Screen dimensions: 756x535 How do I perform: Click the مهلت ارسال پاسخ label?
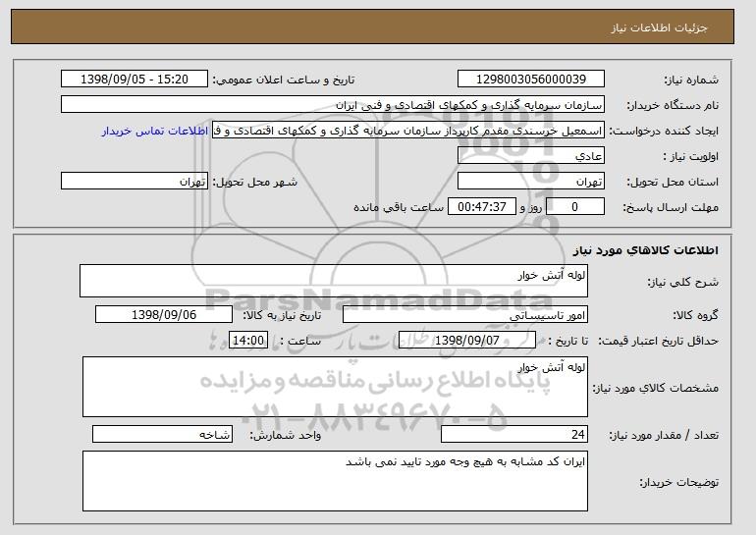click(x=671, y=207)
